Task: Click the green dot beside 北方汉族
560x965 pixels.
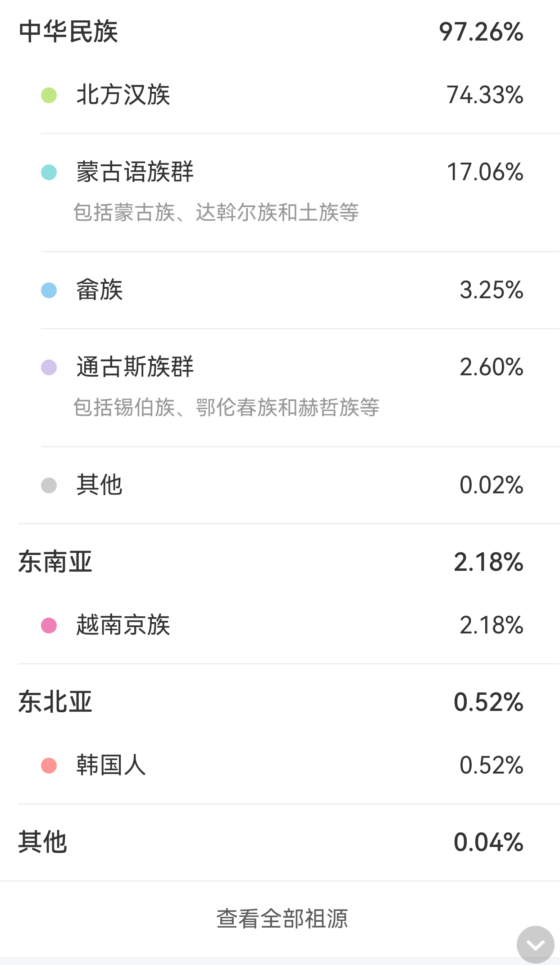Action: pyautogui.click(x=49, y=95)
